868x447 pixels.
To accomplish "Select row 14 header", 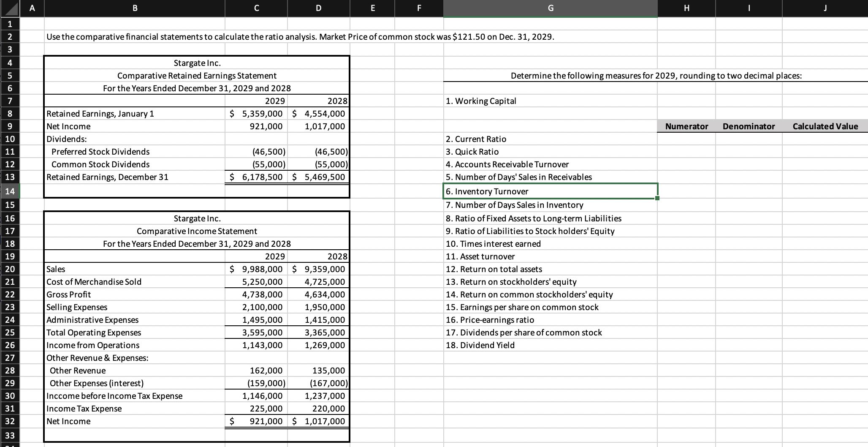I will pos(10,191).
